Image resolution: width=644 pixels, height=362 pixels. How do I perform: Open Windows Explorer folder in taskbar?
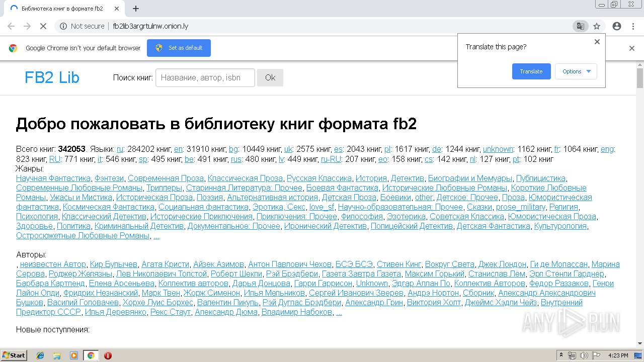57,355
